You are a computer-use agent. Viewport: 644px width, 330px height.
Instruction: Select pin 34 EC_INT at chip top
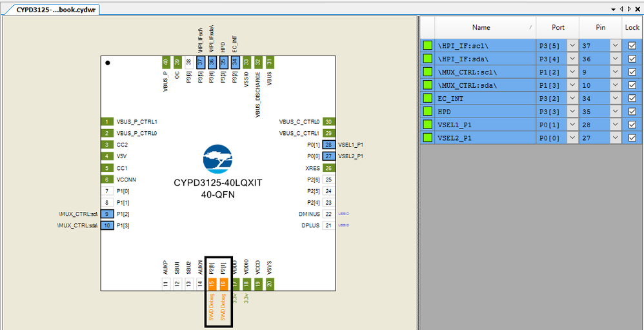[x=235, y=63]
